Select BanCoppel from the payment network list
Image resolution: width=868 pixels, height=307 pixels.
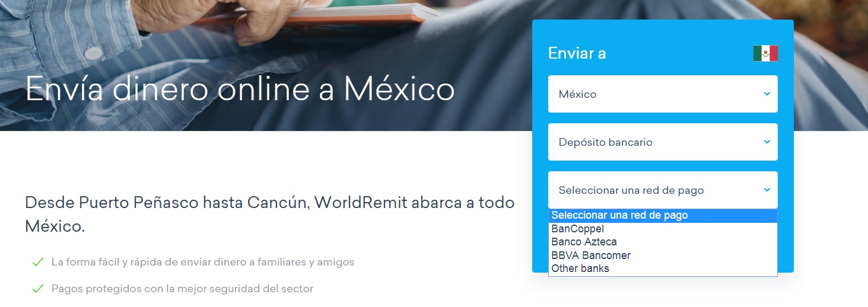click(577, 229)
